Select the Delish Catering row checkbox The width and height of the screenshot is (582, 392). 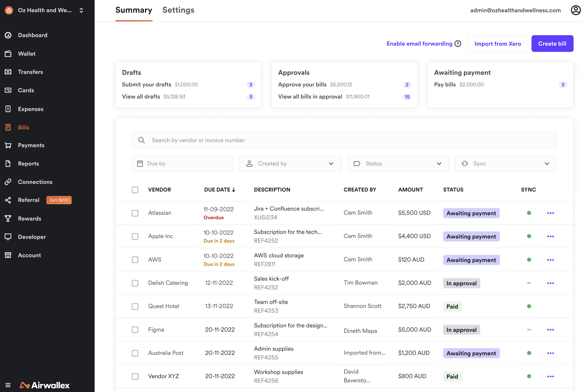coord(135,283)
